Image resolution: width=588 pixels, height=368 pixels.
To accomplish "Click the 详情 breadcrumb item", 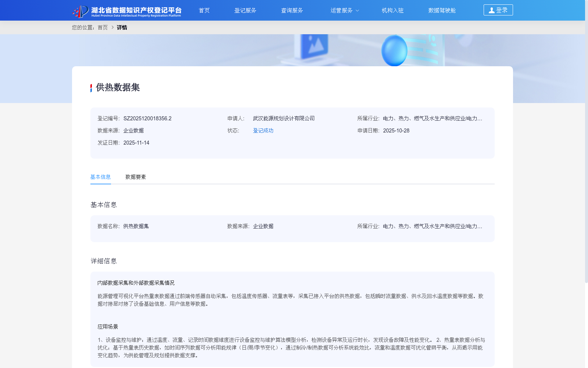I will (122, 28).
